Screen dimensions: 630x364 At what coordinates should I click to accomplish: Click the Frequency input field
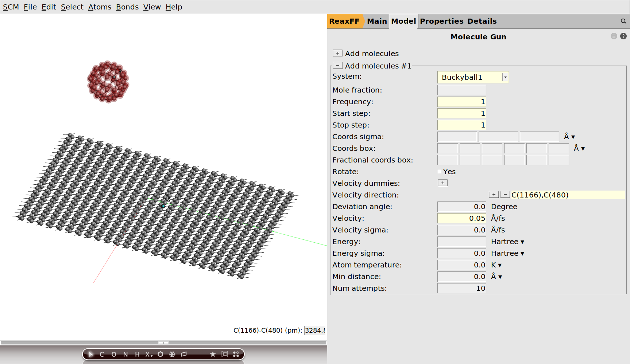pos(462,102)
